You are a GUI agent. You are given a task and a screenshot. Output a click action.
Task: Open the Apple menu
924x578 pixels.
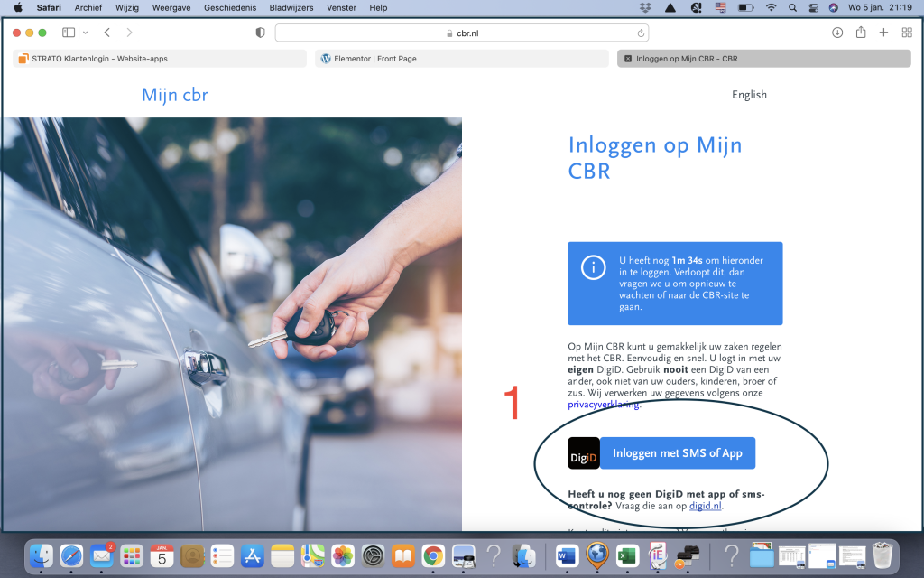(x=18, y=7)
